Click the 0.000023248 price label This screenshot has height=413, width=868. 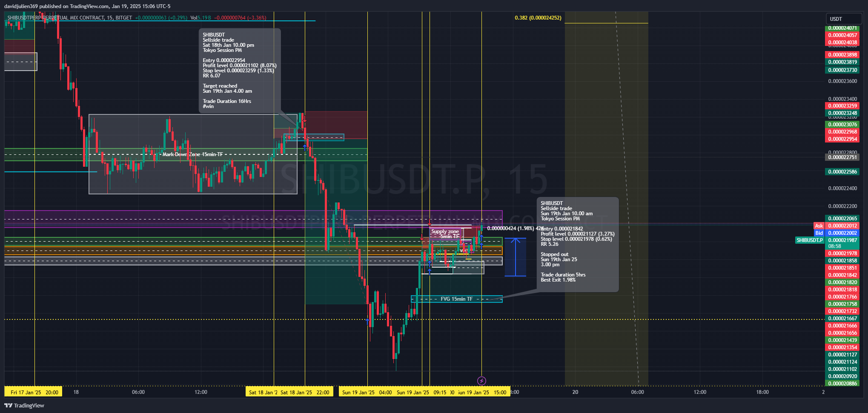tap(842, 113)
